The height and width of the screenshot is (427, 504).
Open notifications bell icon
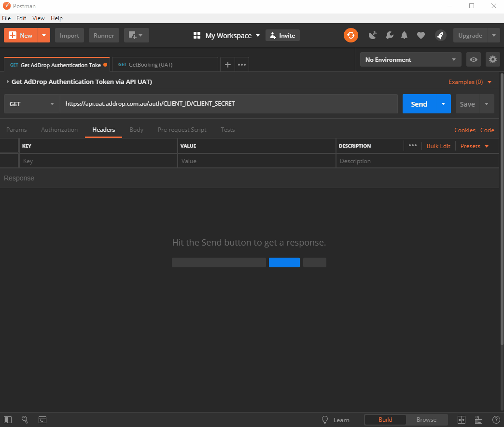coord(405,35)
